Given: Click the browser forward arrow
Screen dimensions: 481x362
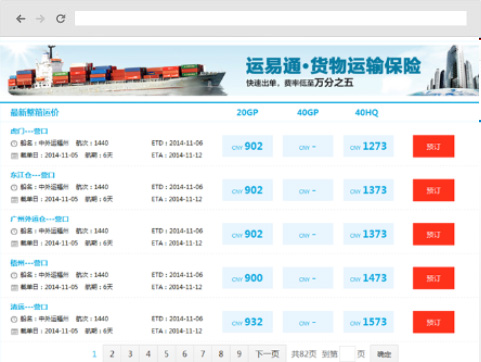Looking at the screenshot, I should pyautogui.click(x=40, y=19).
